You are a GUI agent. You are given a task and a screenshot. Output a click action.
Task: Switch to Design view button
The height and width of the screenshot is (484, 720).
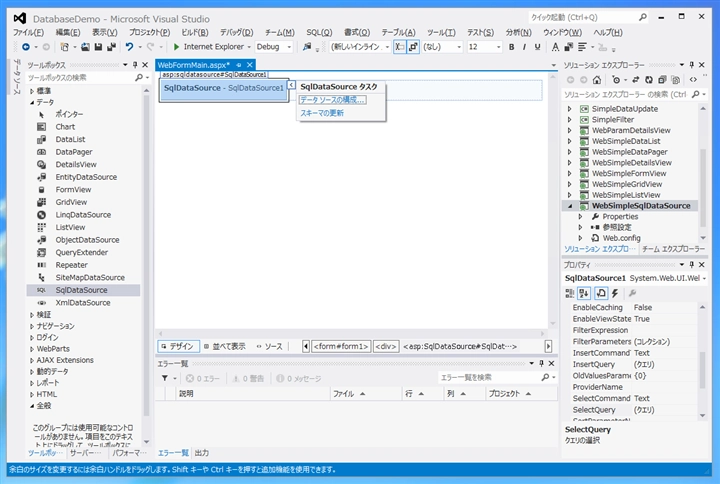click(x=179, y=346)
